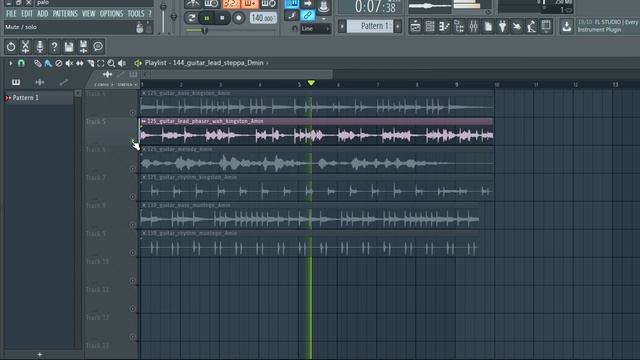Toggle the blue link multilink button

[308, 16]
